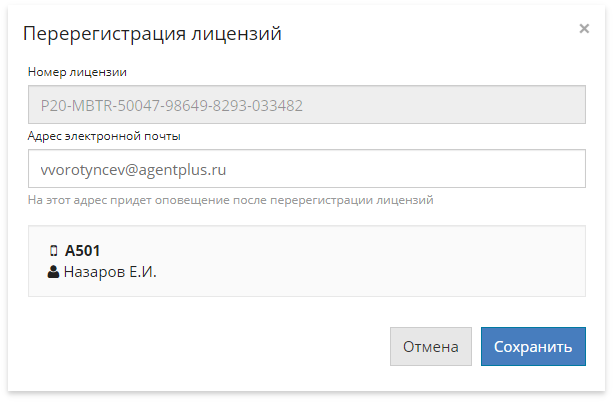This screenshot has height=402, width=613.
Task: Click the hint text under email field
Action: click(231, 200)
